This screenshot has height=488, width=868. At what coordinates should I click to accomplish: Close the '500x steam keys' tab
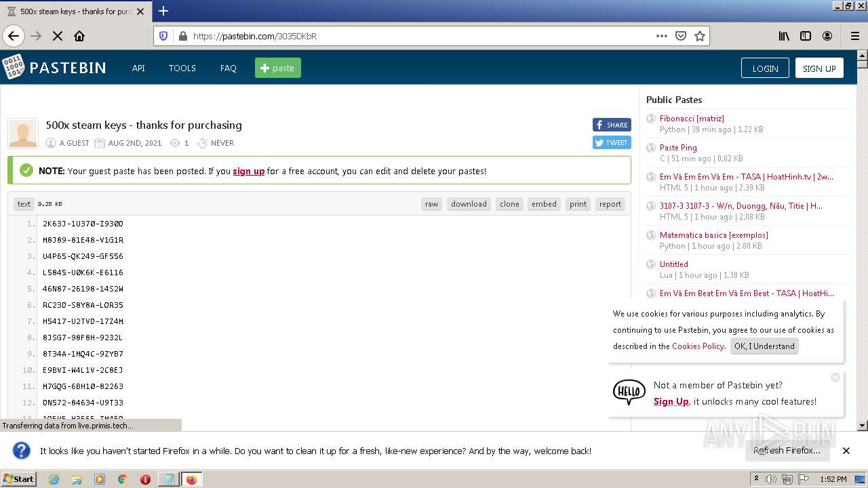point(140,12)
